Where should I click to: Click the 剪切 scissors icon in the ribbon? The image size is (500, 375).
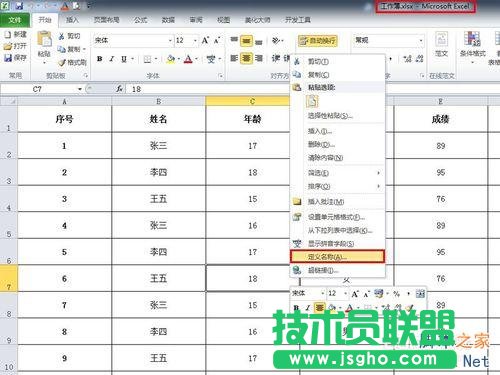(61, 36)
